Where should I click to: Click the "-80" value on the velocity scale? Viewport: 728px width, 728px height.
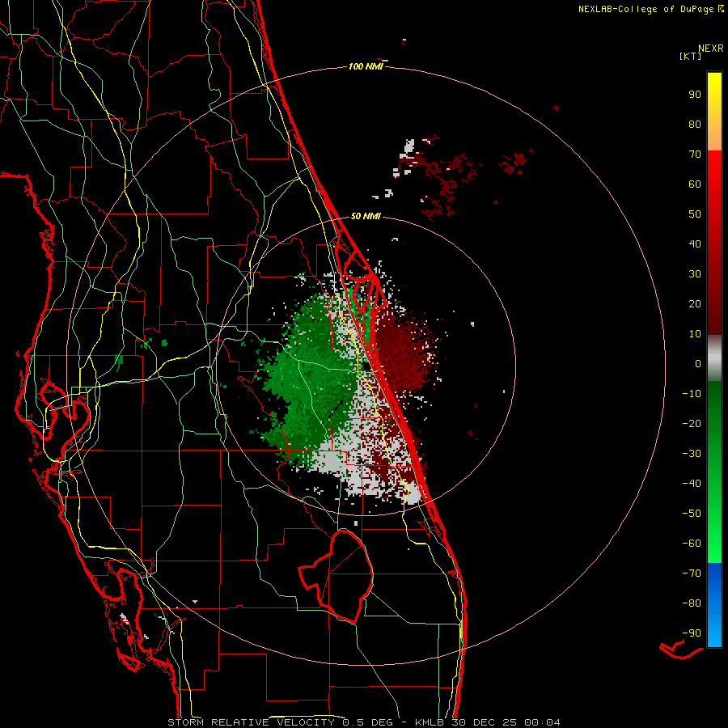pyautogui.click(x=692, y=603)
